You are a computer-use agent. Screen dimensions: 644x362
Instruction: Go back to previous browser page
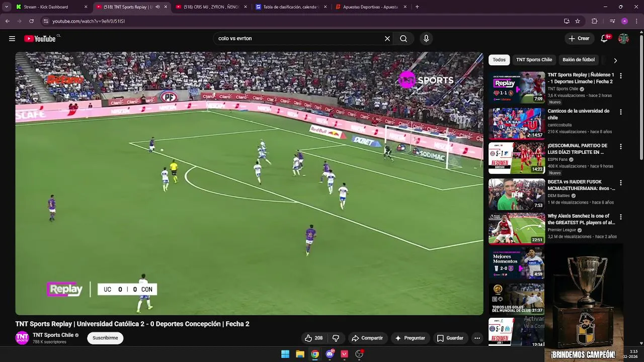(8, 21)
